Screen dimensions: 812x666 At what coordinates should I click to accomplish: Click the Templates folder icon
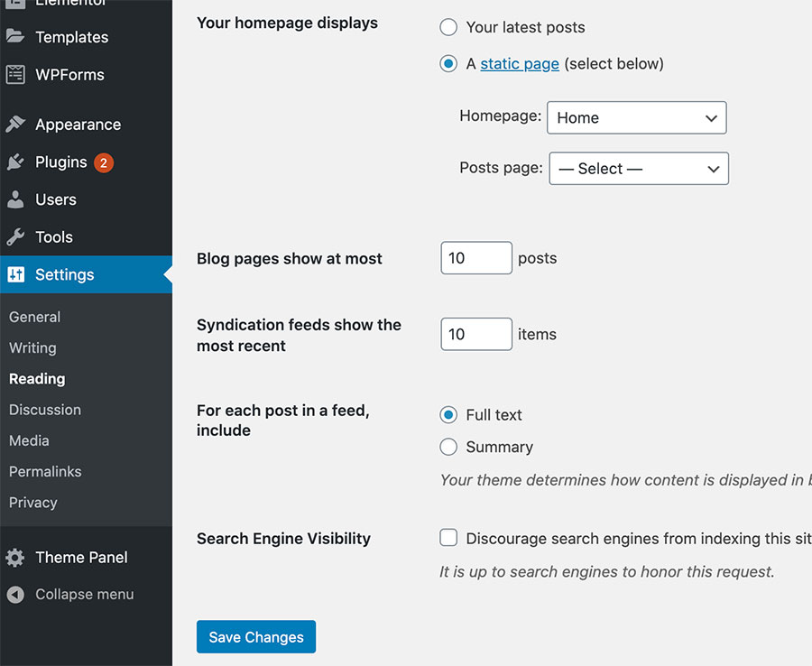point(15,36)
